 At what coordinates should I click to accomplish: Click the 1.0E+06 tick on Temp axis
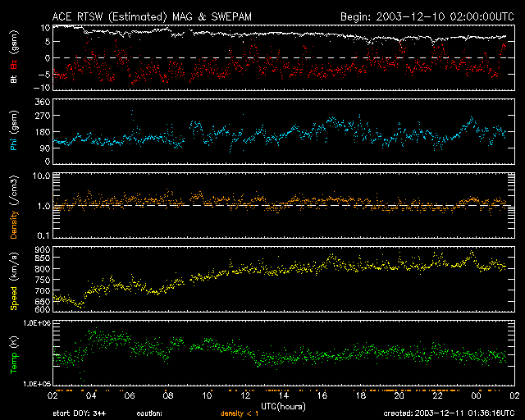click(34, 323)
